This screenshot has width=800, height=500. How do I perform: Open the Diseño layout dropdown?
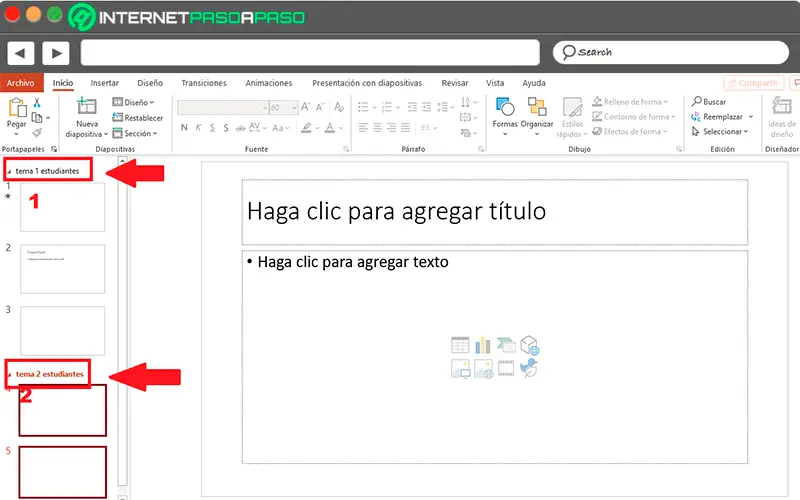coord(133,102)
